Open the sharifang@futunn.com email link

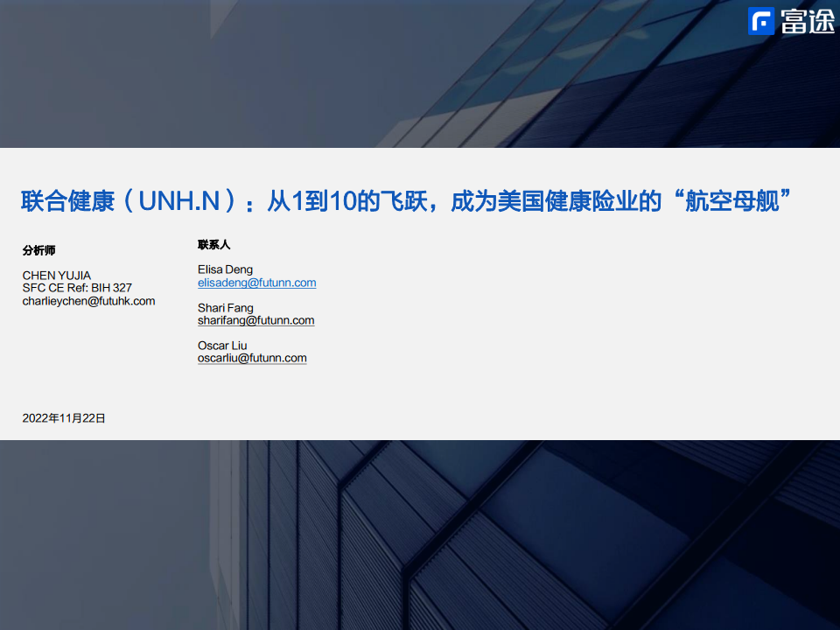pos(255,320)
